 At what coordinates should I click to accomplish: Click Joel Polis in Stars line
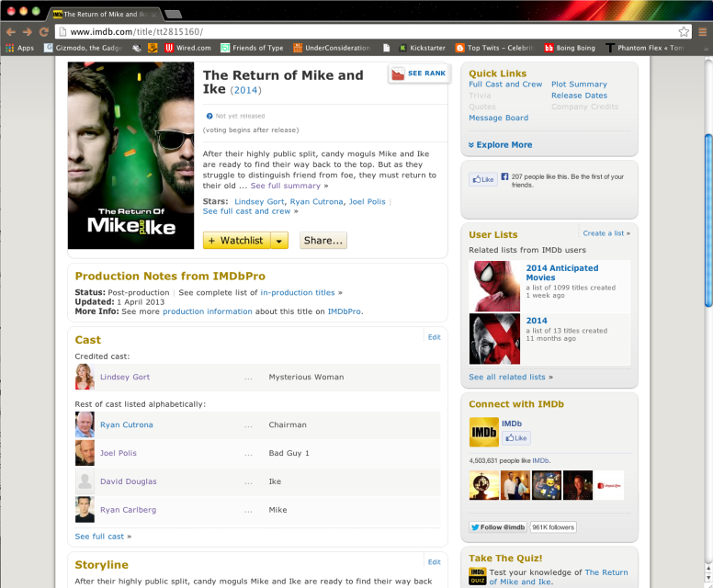[367, 201]
